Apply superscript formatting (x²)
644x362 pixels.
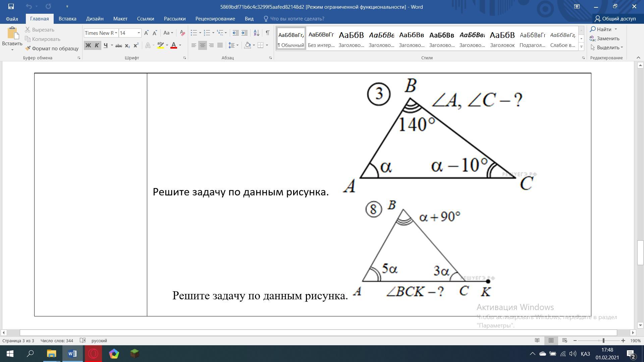click(x=136, y=45)
